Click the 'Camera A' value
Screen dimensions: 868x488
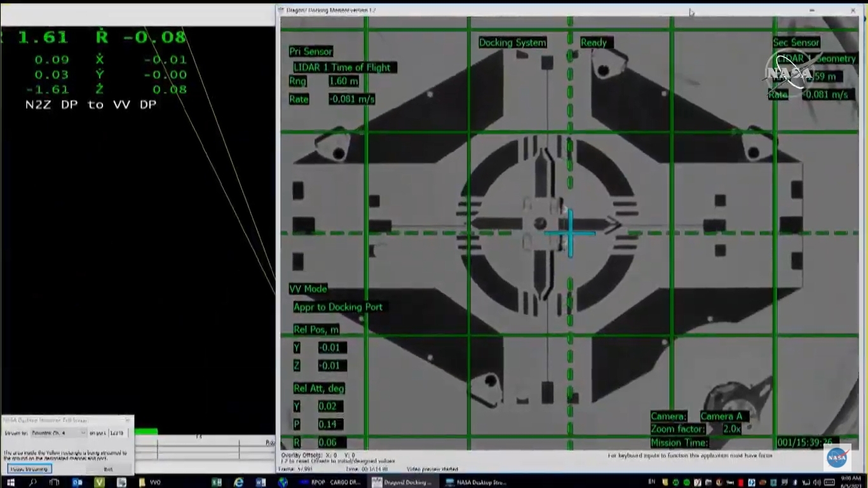[x=721, y=416]
